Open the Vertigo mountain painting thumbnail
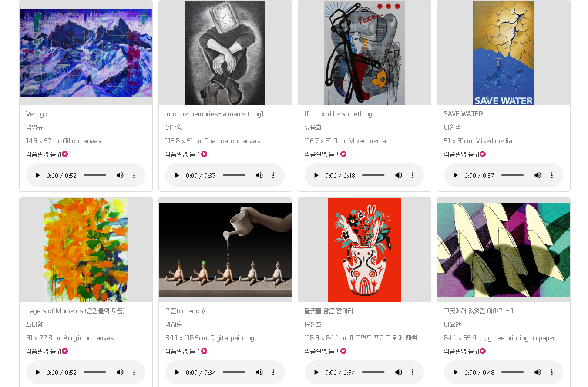The height and width of the screenshot is (387, 588). (86, 53)
